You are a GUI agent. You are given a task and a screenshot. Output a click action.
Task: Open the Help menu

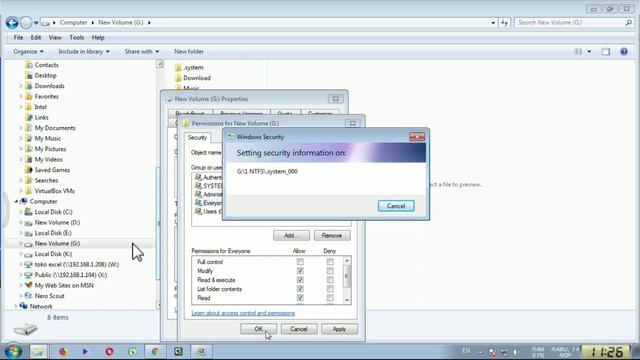point(98,38)
